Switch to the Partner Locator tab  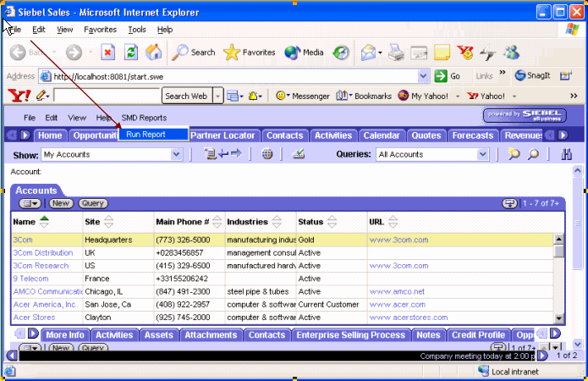coord(223,135)
